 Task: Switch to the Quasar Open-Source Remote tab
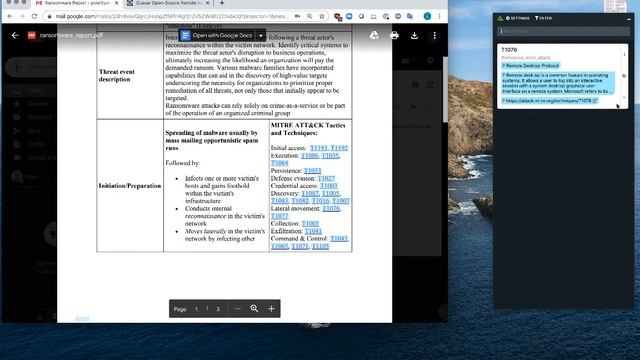point(168,3)
